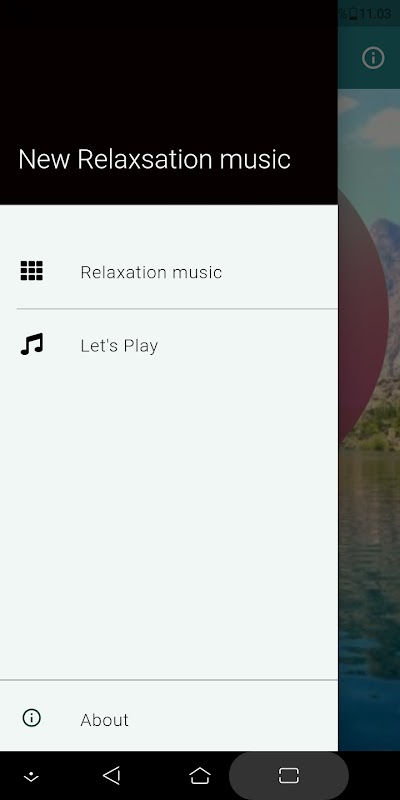Click the battery icon in the status bar
Screen dimensions: 400x800
pos(353,13)
